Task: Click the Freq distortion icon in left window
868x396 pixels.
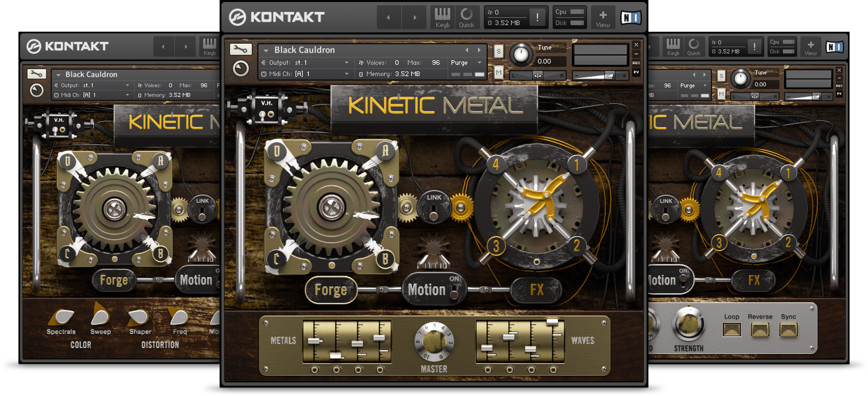Action: 179,316
